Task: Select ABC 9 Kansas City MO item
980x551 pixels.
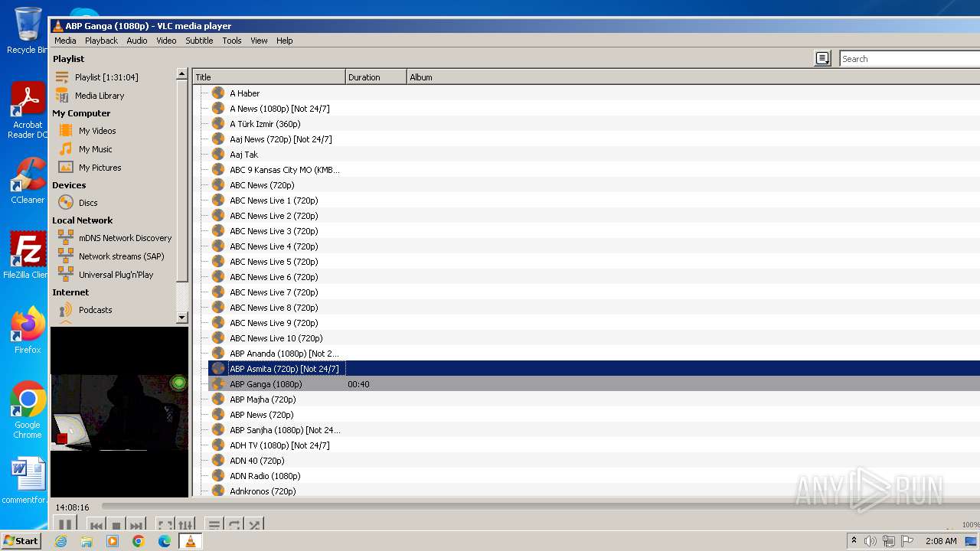Action: point(284,170)
